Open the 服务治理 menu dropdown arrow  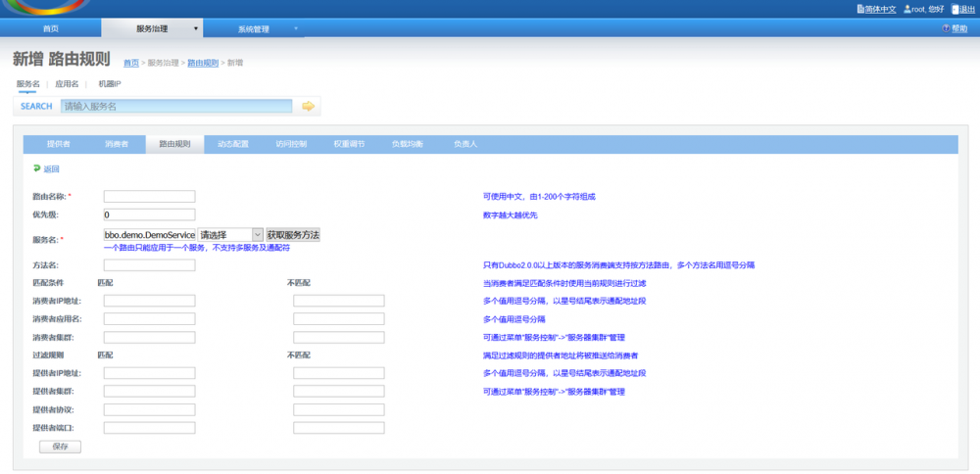point(196,28)
